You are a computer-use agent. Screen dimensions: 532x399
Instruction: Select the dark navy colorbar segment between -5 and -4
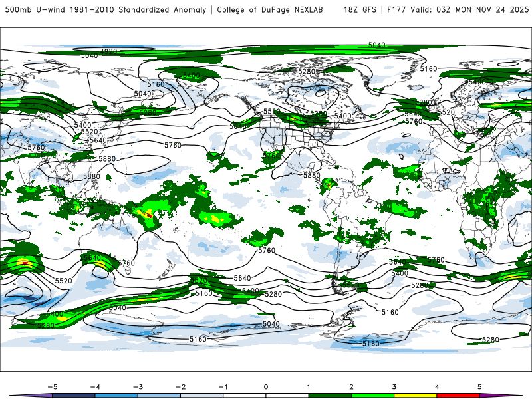(x=74, y=396)
